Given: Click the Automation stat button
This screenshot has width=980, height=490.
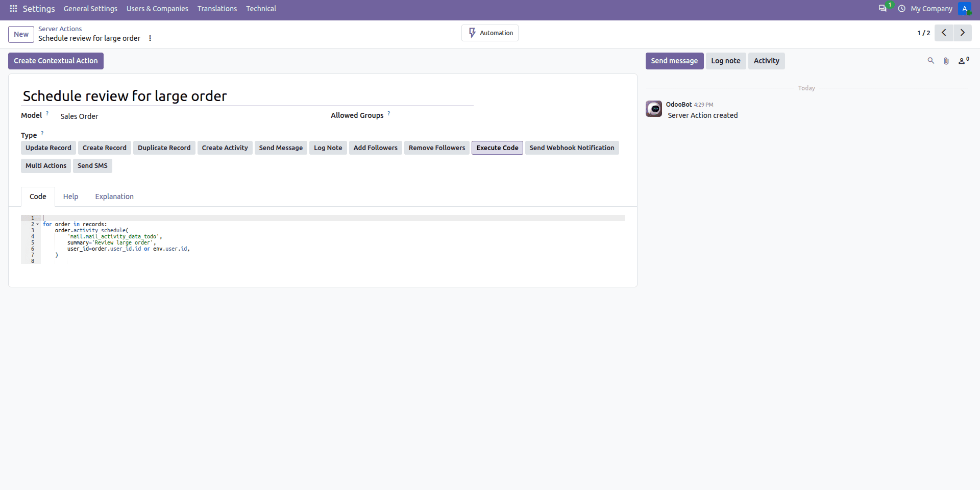Looking at the screenshot, I should click(490, 33).
